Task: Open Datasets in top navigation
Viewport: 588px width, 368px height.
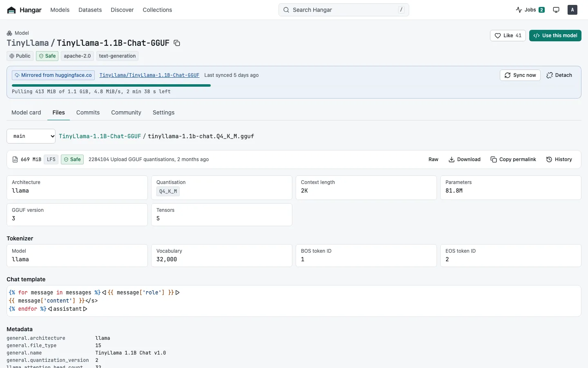Action: pos(90,10)
